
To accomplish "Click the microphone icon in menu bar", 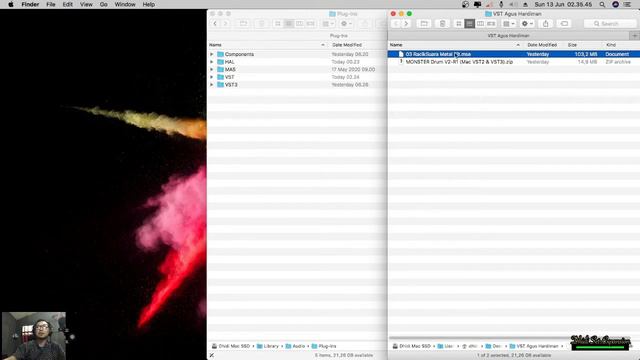I will click(501, 4).
